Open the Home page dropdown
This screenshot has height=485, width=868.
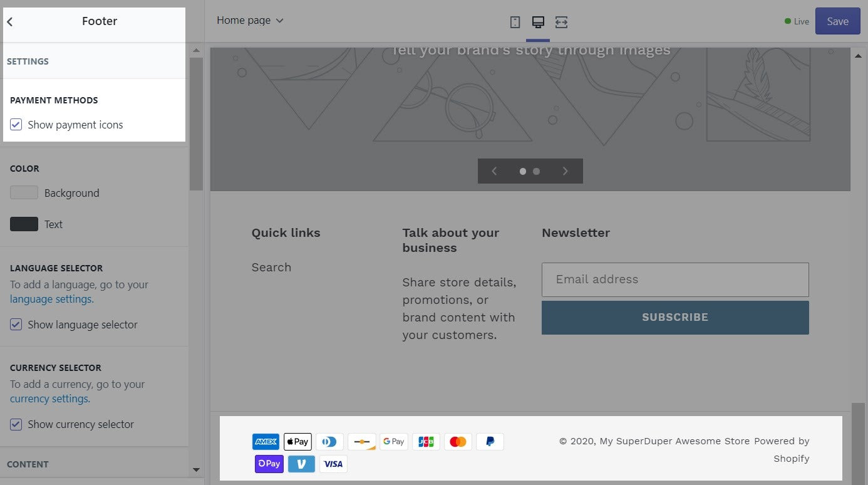[250, 21]
